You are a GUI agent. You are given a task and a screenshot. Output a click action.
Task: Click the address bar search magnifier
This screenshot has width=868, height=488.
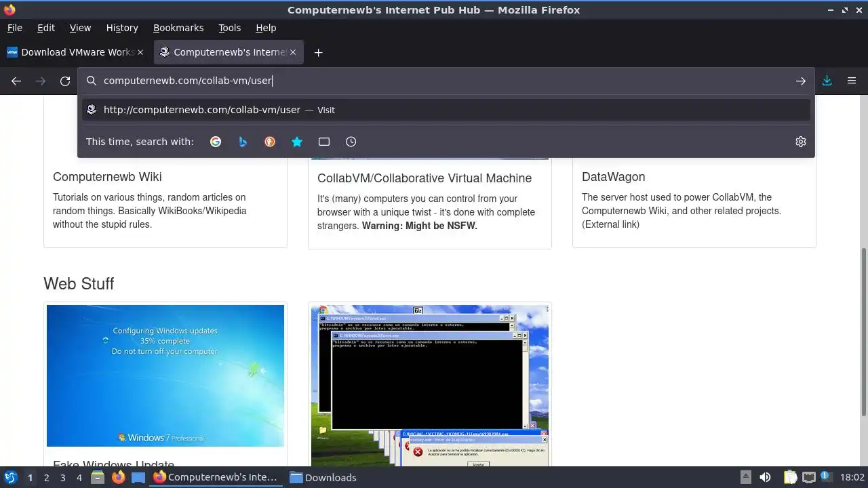click(x=92, y=81)
